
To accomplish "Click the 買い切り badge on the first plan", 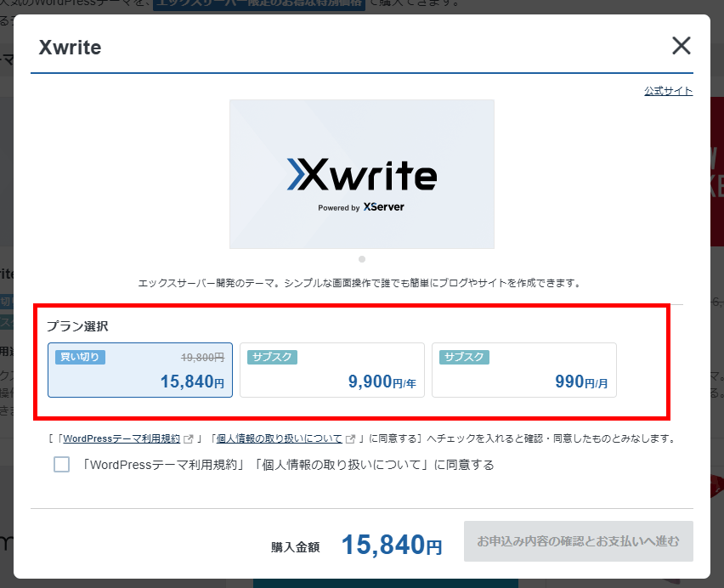I will (79, 357).
